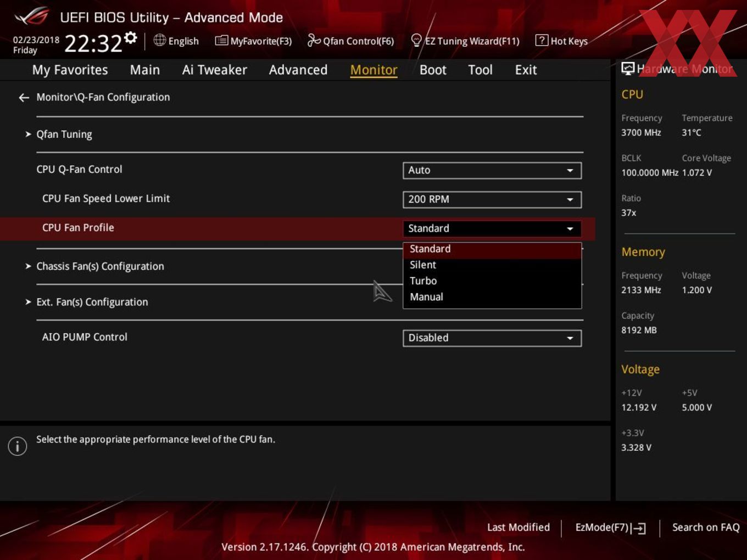Screen dimensions: 747x560
Task: Click the globe language icon
Action: pyautogui.click(x=159, y=40)
